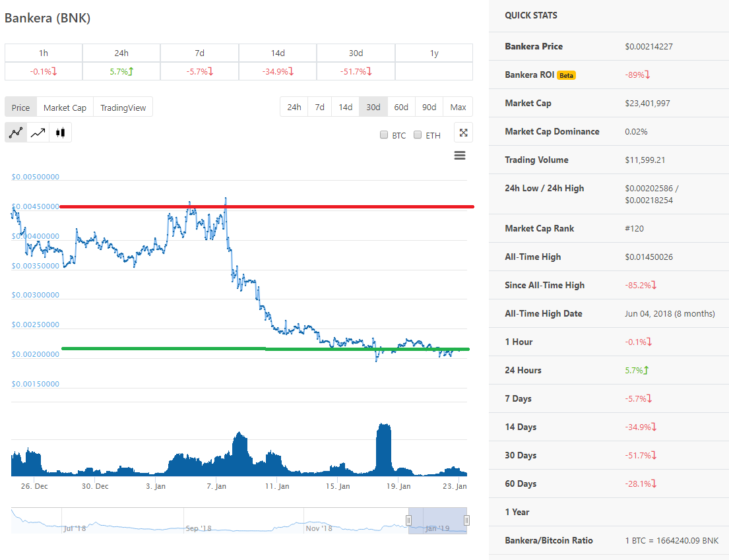Screen dimensions: 729x560
Task: Click the Trading Volume value $11,599.21
Action: point(645,160)
